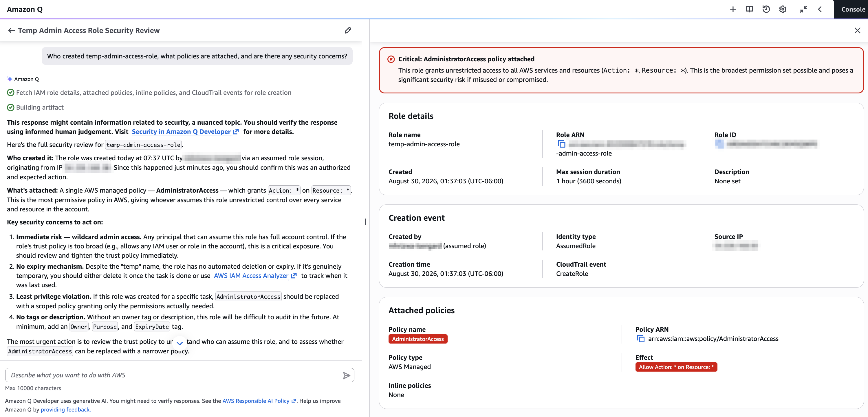Click the Description None set value
Image resolution: width=868 pixels, height=417 pixels.
tap(728, 181)
